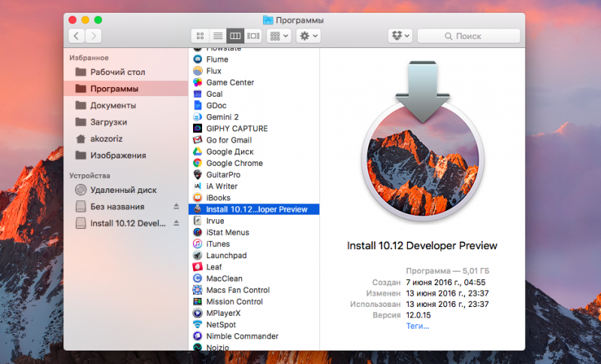Click the Поиск search field
The height and width of the screenshot is (364, 601).
click(x=469, y=35)
